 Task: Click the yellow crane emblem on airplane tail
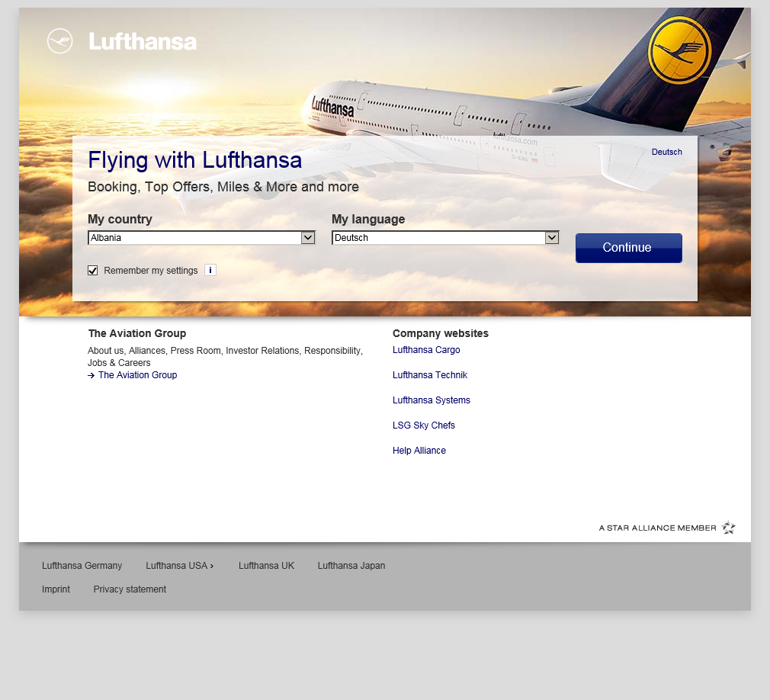click(x=679, y=50)
